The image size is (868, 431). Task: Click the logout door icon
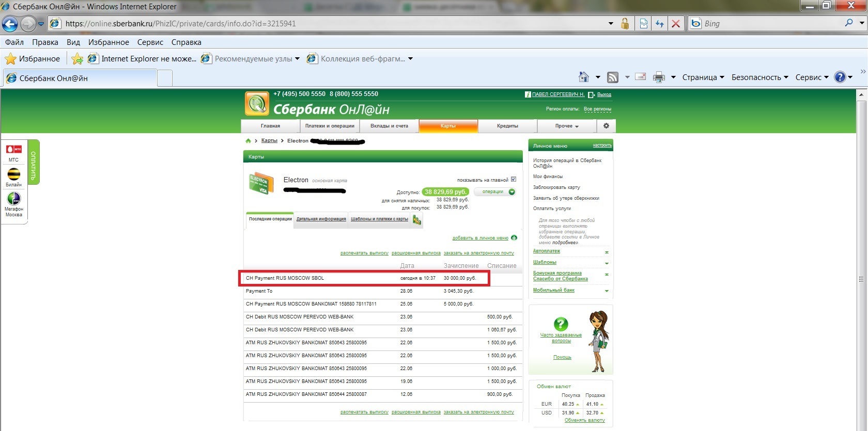[592, 94]
